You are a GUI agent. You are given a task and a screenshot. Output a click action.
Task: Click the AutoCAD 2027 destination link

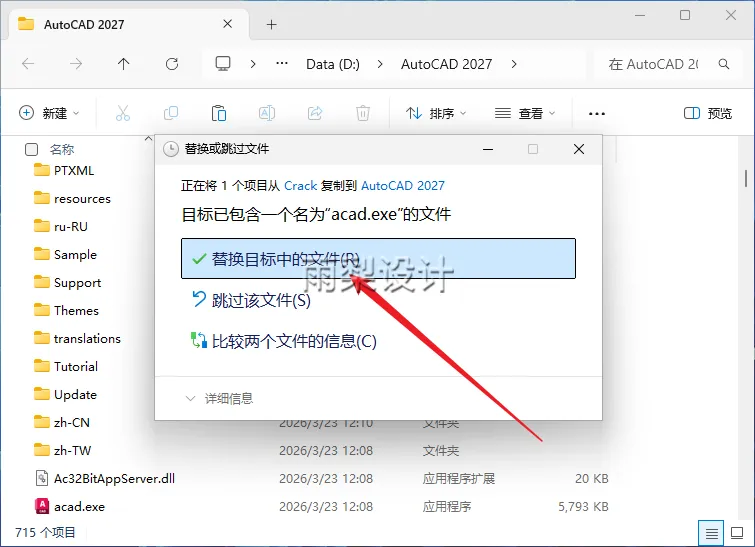coord(403,185)
